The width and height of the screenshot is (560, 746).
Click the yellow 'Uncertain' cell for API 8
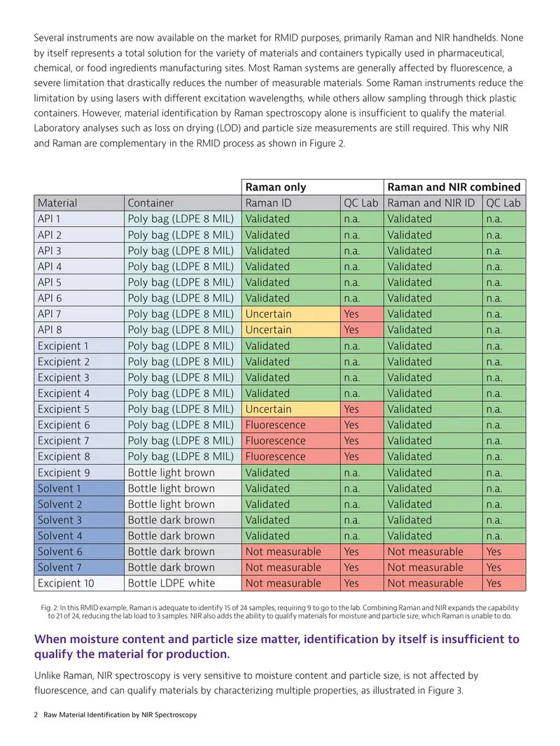[x=290, y=330]
